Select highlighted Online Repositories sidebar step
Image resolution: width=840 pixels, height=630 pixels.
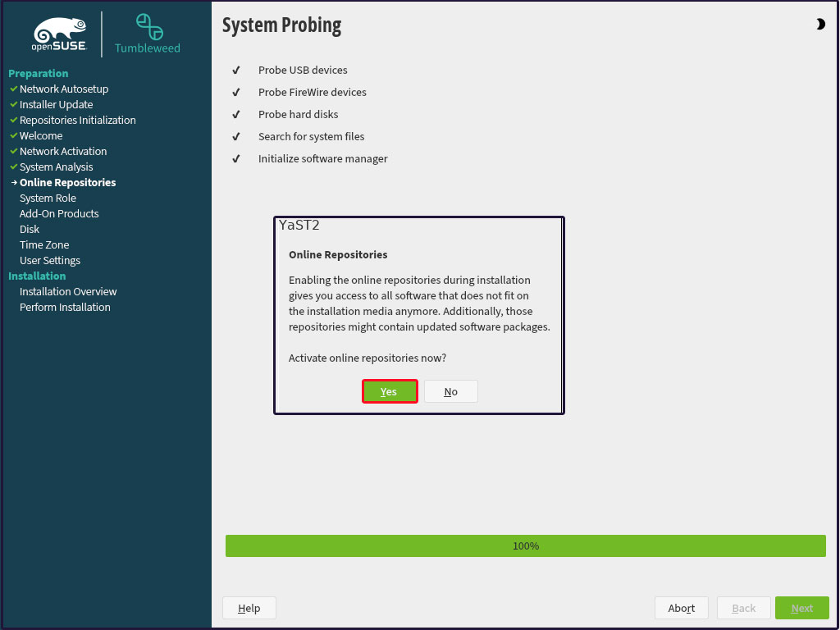67,182
